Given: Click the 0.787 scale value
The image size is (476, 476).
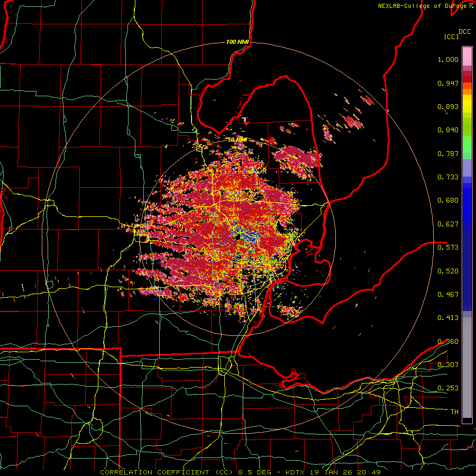Looking at the screenshot, I should 448,154.
